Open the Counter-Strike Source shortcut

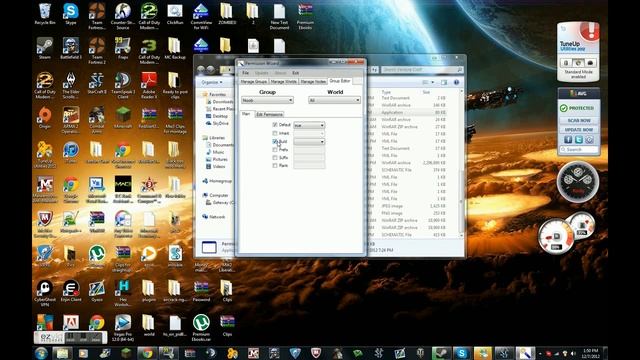tap(122, 16)
